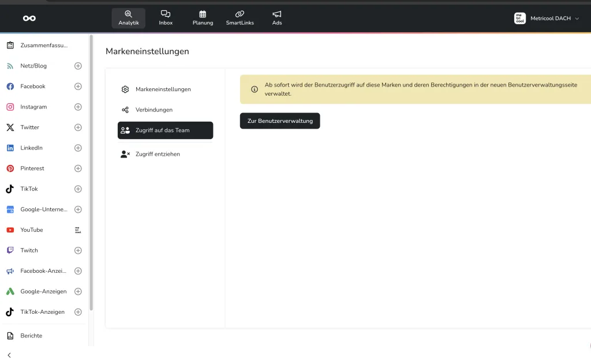Viewport: 591px width, 364px height.
Task: Open YouTube analytics in sidebar
Action: pos(32,230)
